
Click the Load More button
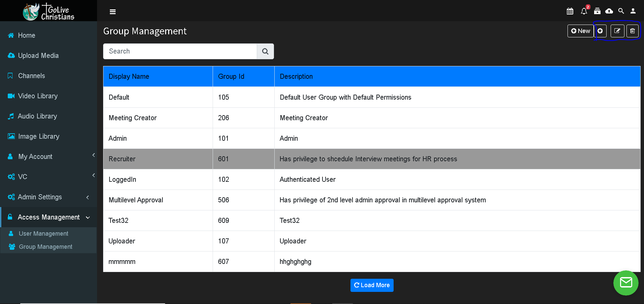[x=372, y=285]
